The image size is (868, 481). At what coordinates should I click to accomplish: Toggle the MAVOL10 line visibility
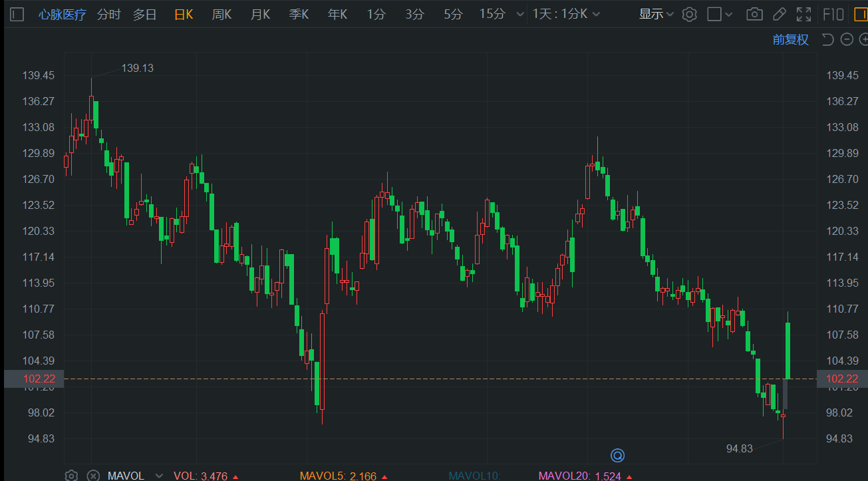(474, 476)
